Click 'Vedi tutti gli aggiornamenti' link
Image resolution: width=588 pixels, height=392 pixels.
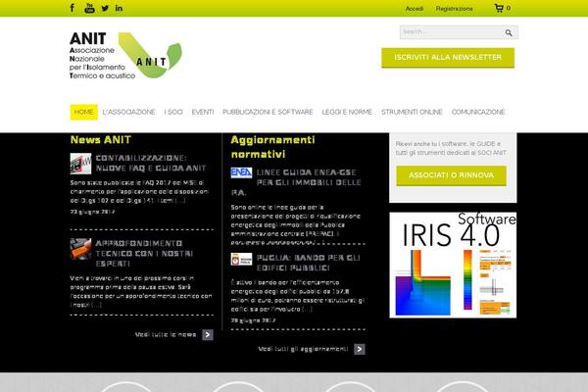pos(303,349)
